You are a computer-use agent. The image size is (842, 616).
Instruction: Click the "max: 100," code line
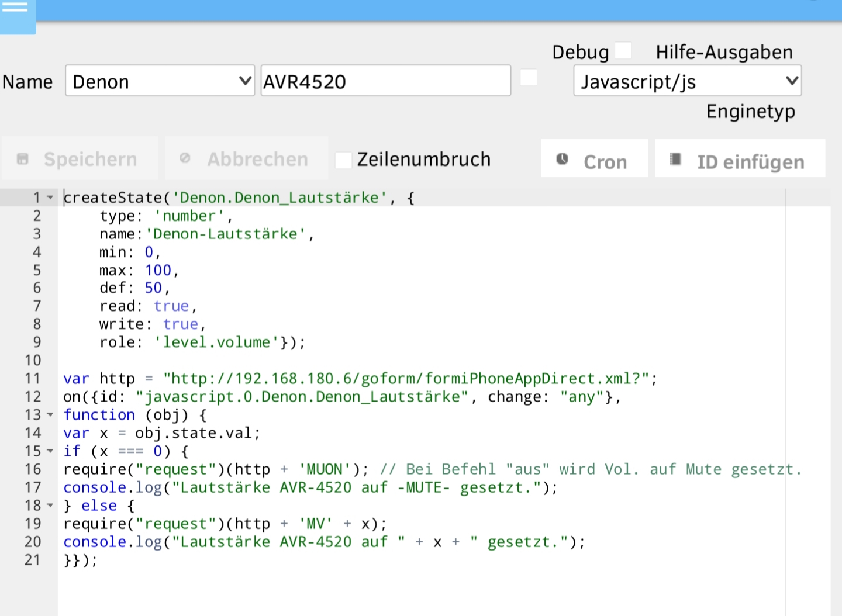(x=139, y=270)
